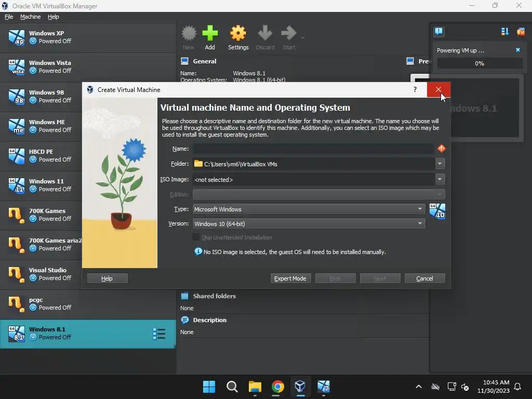Select the HBCD PE machine icon
The image size is (532, 399).
[16, 156]
